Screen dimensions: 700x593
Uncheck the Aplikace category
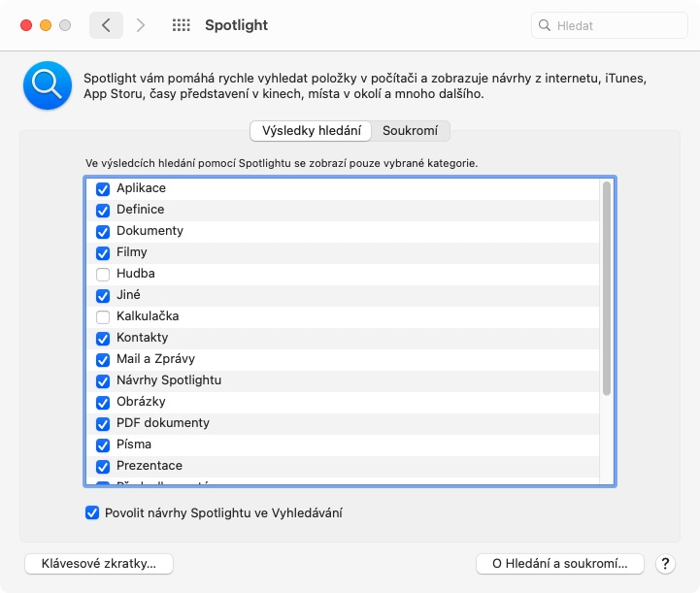103,188
